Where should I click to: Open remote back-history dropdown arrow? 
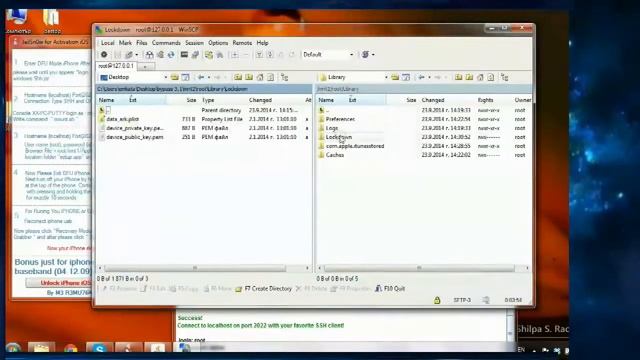pyautogui.click(x=429, y=77)
